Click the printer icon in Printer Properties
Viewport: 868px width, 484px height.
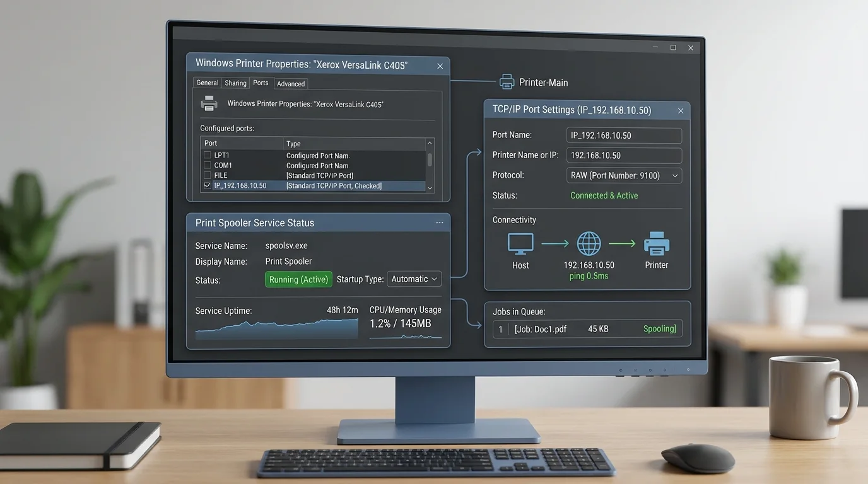click(209, 103)
